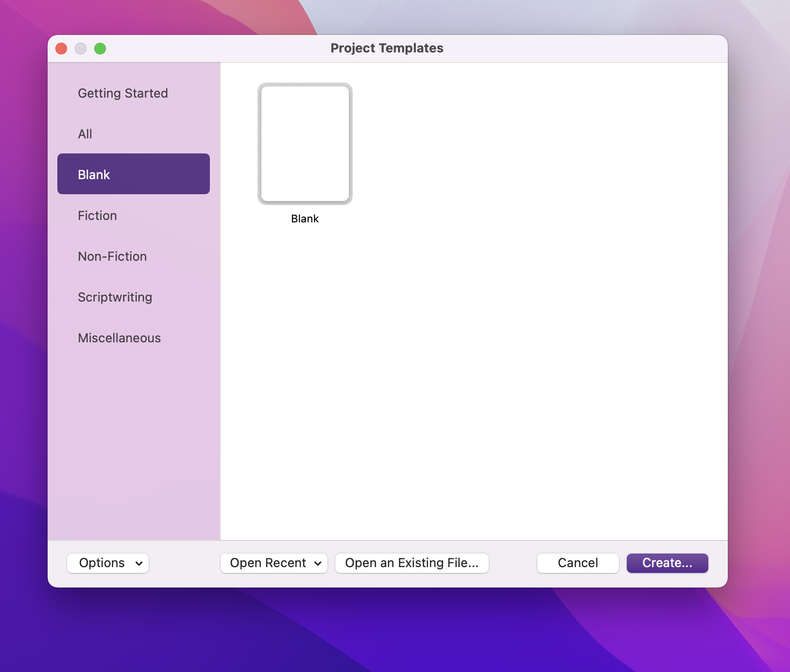Click the greyed-out minimize window button

coord(81,49)
